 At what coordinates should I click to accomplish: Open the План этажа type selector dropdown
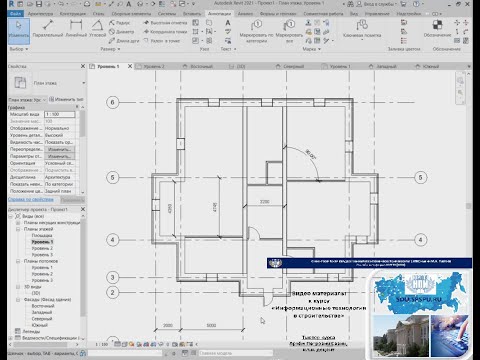point(83,83)
